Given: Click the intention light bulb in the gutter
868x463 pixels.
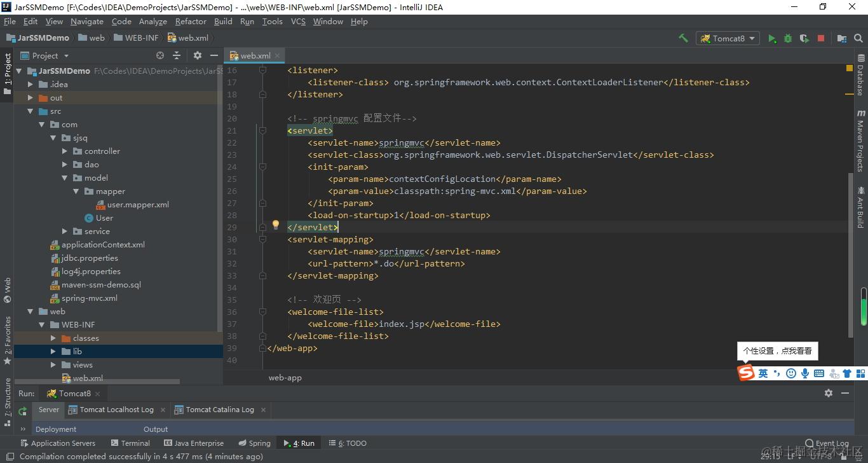Looking at the screenshot, I should pyautogui.click(x=276, y=225).
